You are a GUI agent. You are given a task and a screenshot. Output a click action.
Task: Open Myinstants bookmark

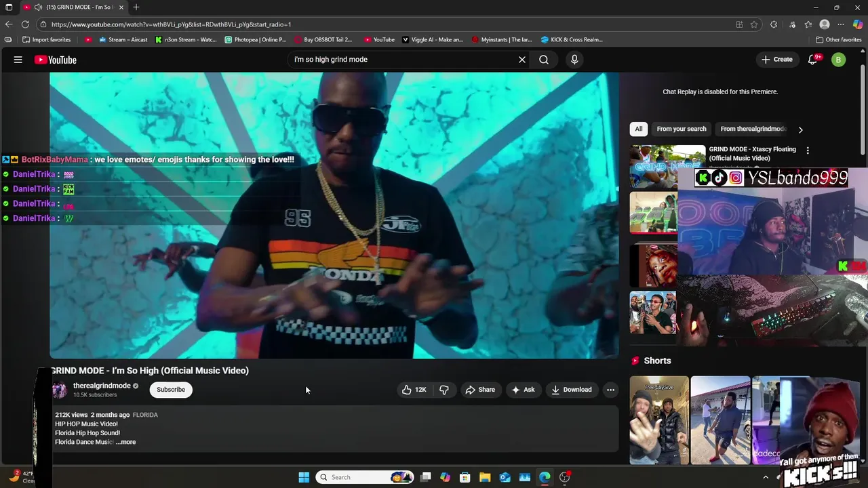click(x=502, y=39)
